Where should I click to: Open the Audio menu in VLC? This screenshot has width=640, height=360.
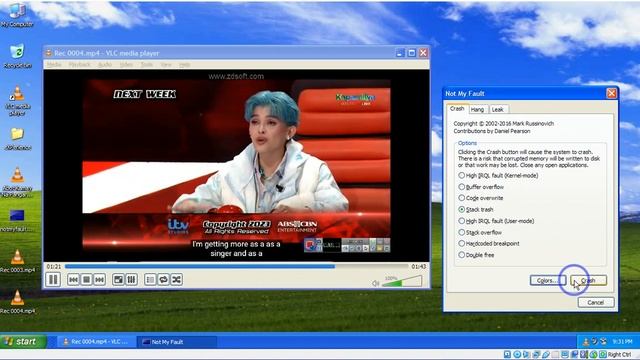click(x=105, y=64)
